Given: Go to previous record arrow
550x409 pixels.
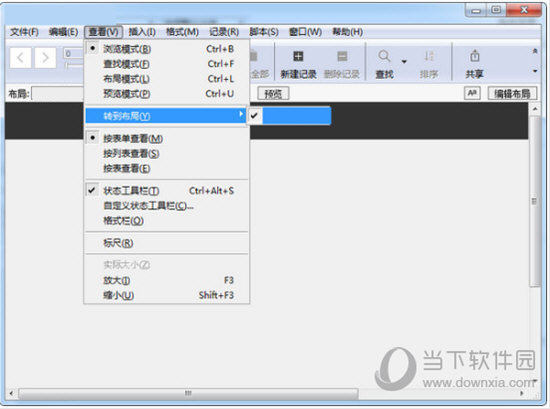Looking at the screenshot, I should coord(20,58).
